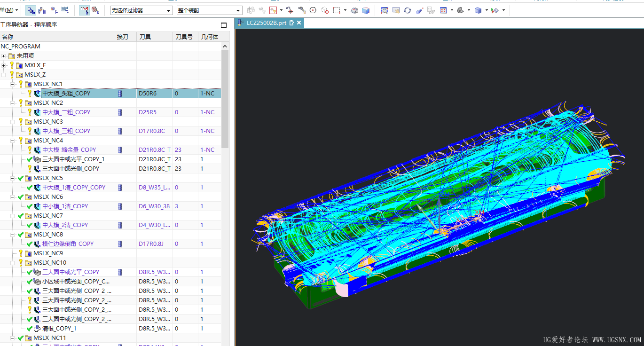Switch to Program Order View icon
The image size is (644, 346).
click(x=31, y=10)
